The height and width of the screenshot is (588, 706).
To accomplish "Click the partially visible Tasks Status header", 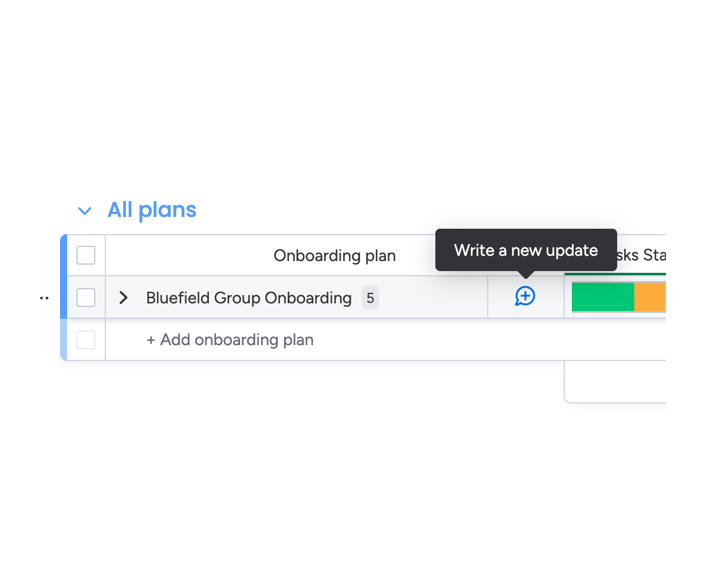I will coord(641,256).
